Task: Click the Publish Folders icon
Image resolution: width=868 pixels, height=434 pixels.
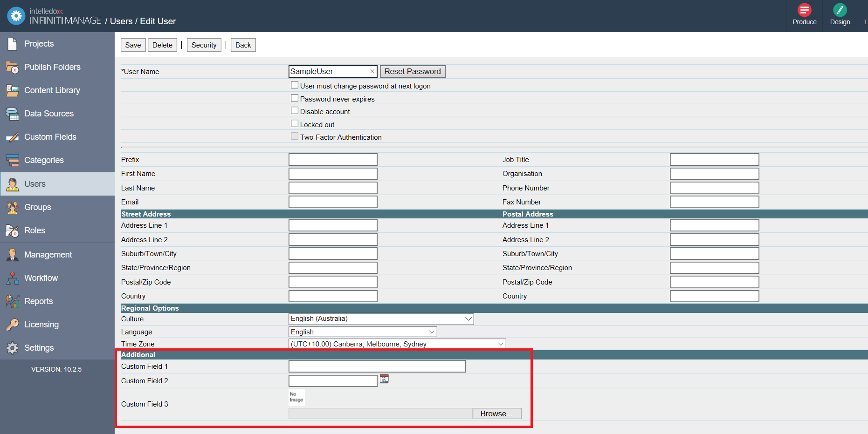Action: click(x=13, y=67)
